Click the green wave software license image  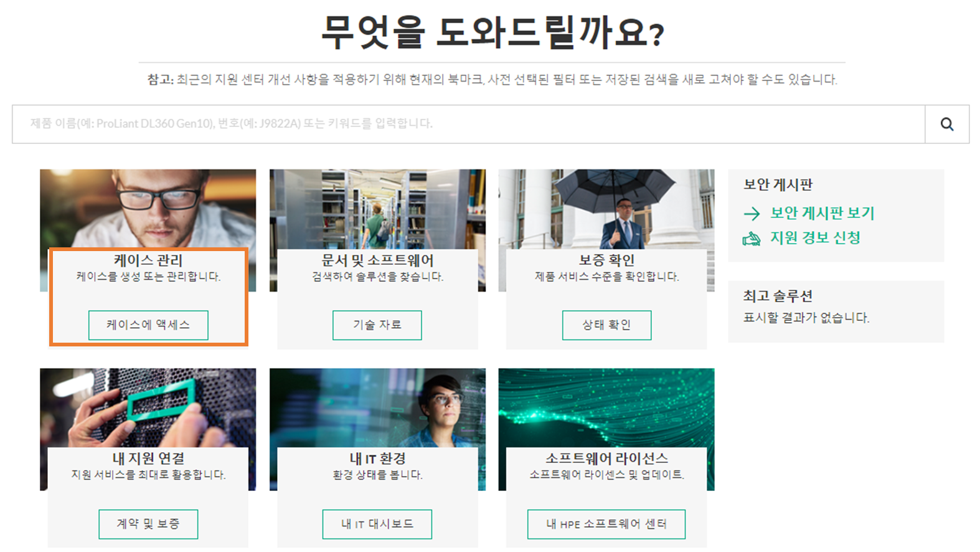(606, 407)
